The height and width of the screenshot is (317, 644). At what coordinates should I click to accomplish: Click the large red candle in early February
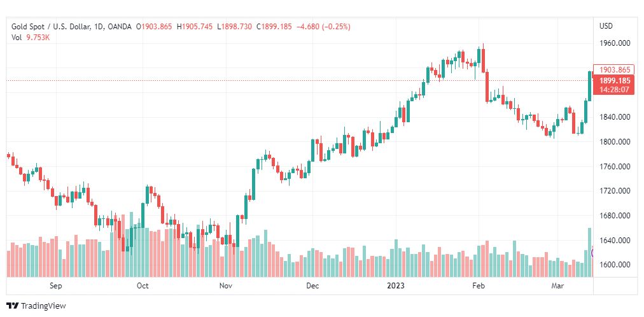[x=487, y=87]
